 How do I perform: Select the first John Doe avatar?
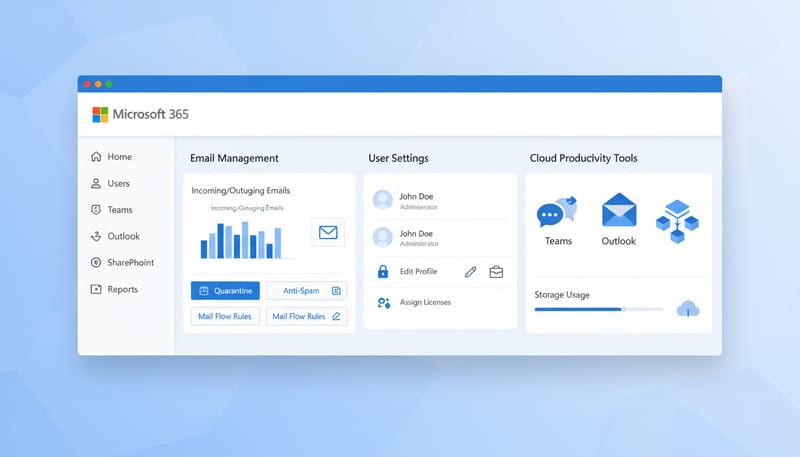[383, 200]
